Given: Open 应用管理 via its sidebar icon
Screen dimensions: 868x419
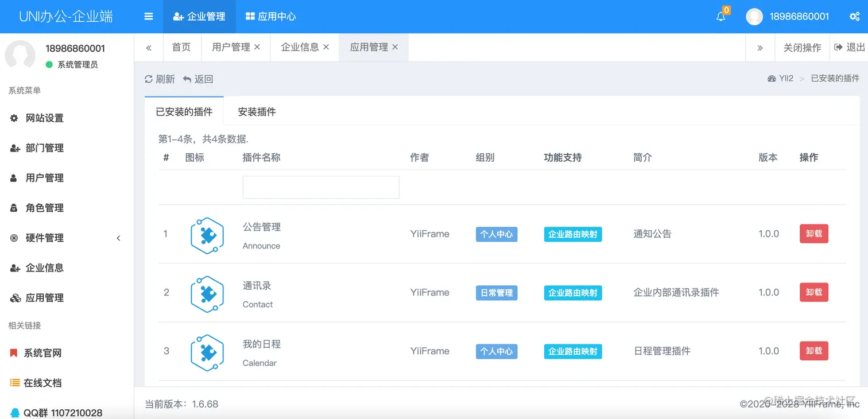Looking at the screenshot, I should 14,297.
